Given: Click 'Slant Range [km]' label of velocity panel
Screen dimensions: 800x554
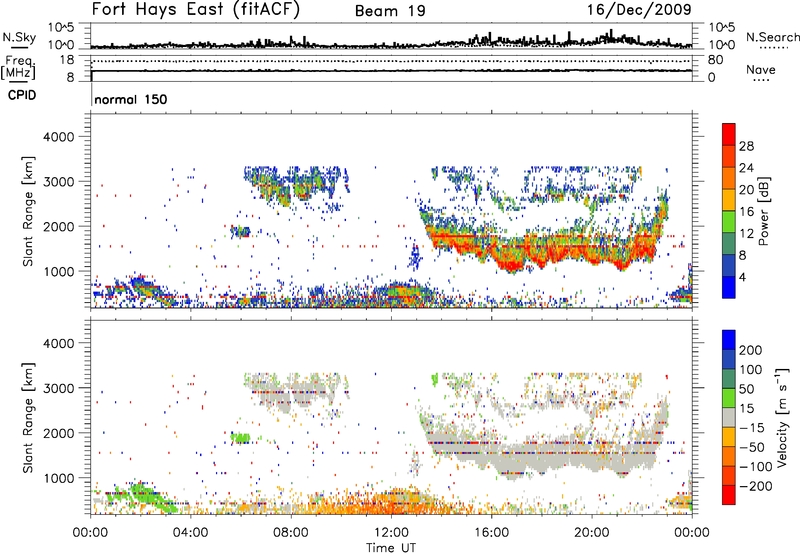Looking at the screenshot, I should click(x=28, y=418).
